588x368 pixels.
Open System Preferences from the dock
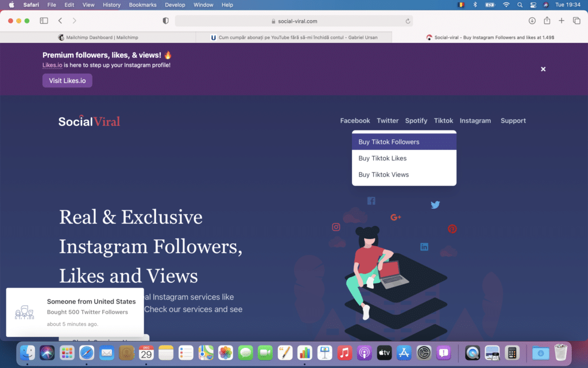(424, 353)
